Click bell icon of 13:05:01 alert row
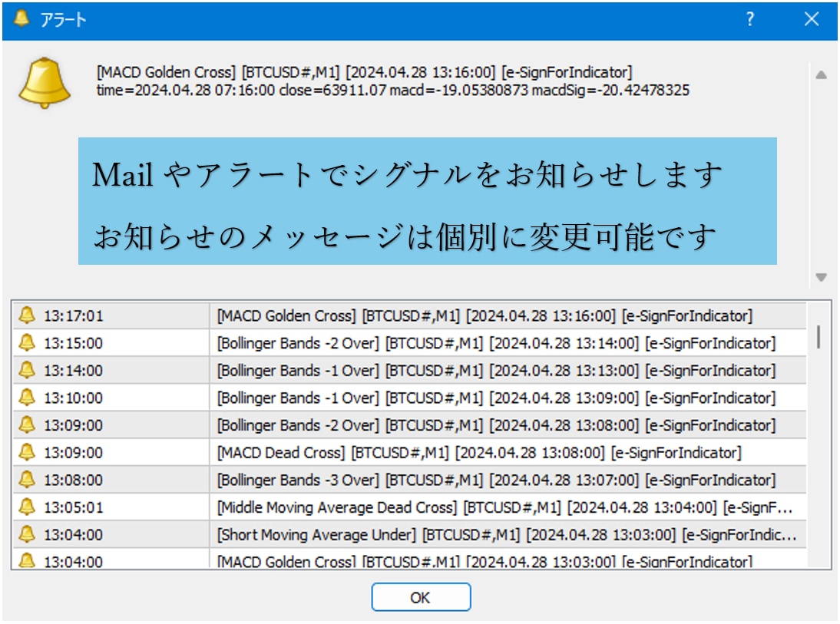The width and height of the screenshot is (840, 624). point(27,506)
